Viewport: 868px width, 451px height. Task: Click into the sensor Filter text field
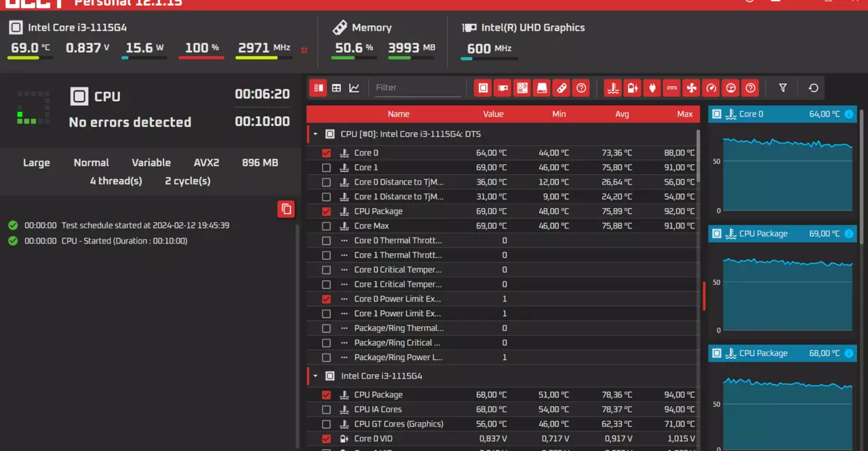pyautogui.click(x=418, y=87)
